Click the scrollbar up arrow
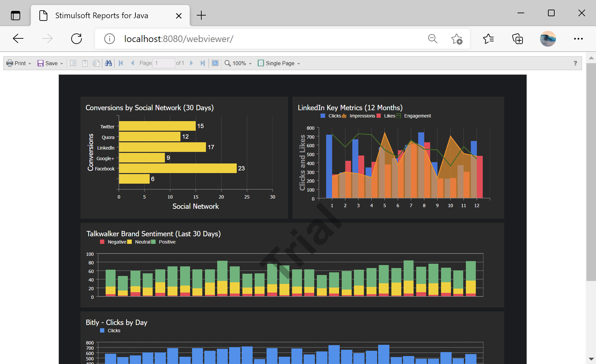The height and width of the screenshot is (364, 596). coord(591,58)
